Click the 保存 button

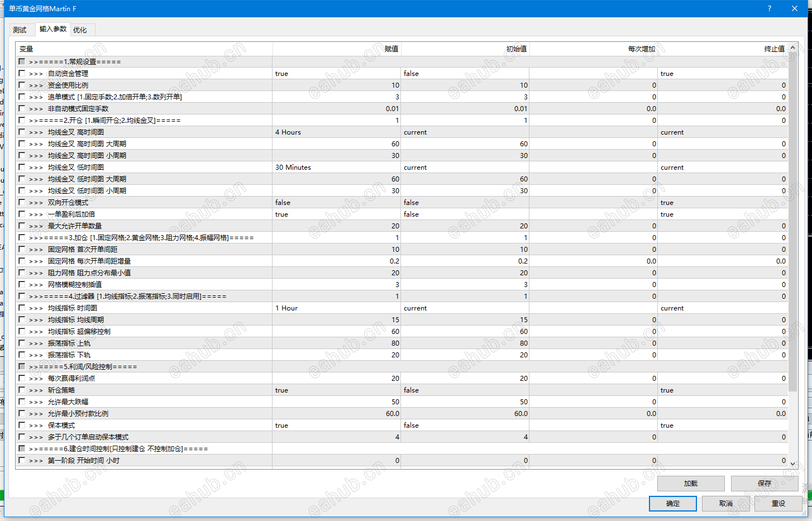coord(765,484)
